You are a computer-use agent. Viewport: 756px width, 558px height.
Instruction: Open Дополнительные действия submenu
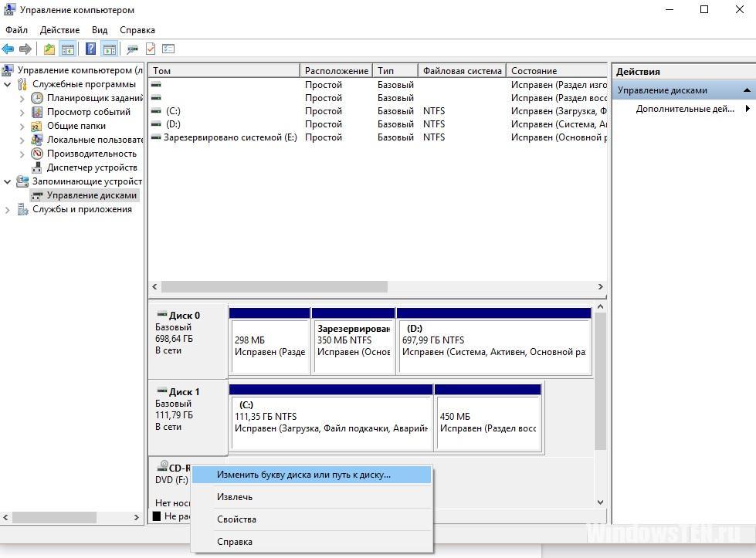click(684, 109)
